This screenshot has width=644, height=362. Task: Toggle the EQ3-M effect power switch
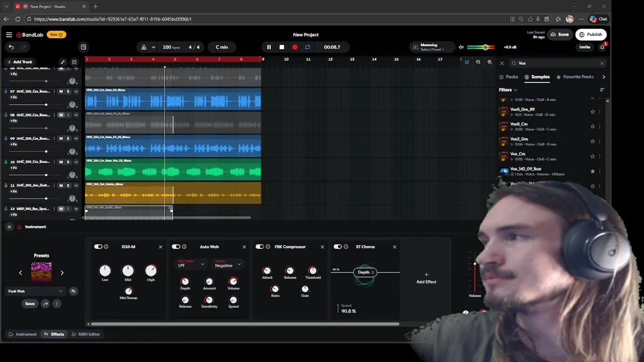click(98, 247)
